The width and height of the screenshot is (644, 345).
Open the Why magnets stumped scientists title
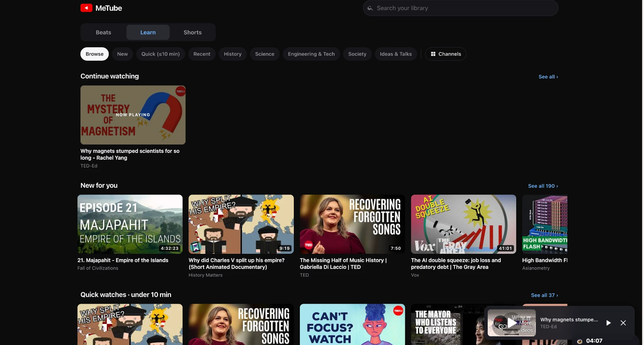(x=130, y=155)
